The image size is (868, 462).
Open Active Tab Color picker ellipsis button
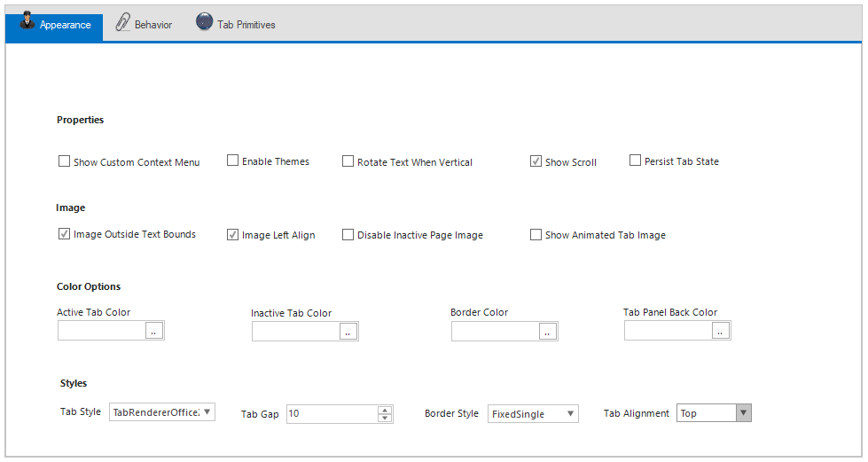point(154,331)
